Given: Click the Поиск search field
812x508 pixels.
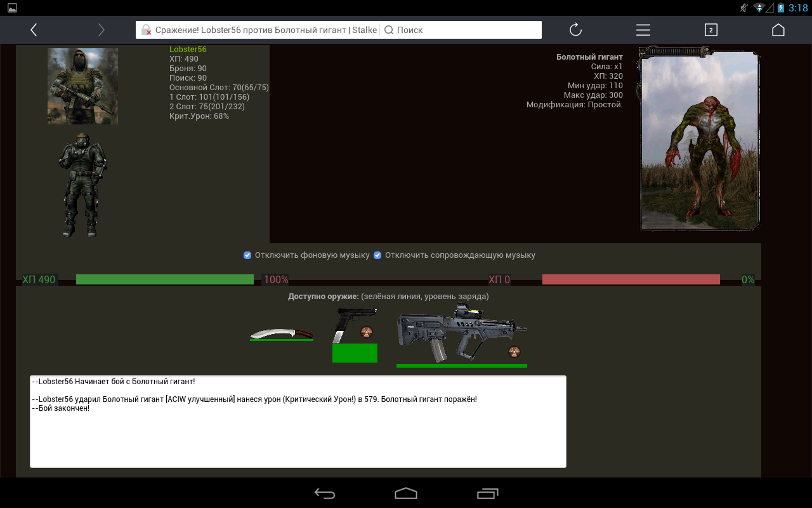Looking at the screenshot, I should point(461,30).
